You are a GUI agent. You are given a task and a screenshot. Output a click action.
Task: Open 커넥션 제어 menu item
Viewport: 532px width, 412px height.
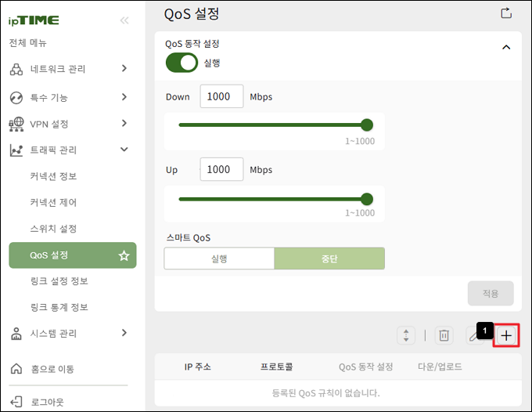[x=53, y=202]
